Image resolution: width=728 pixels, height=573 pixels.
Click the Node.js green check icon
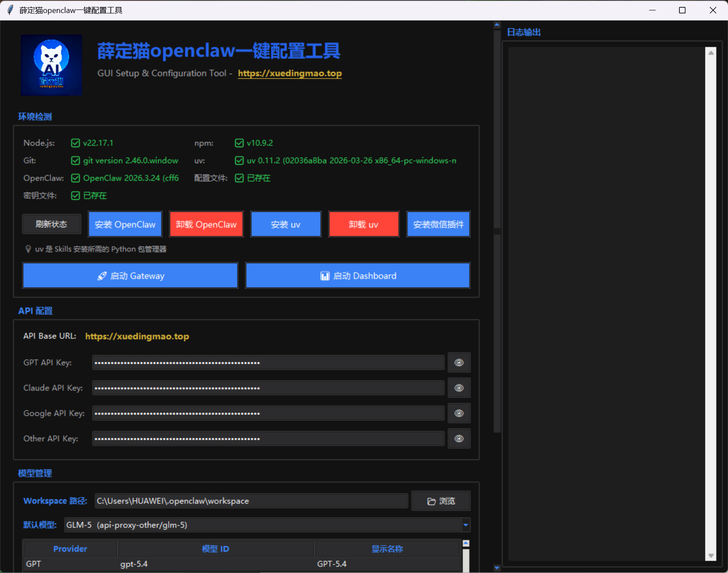(75, 143)
